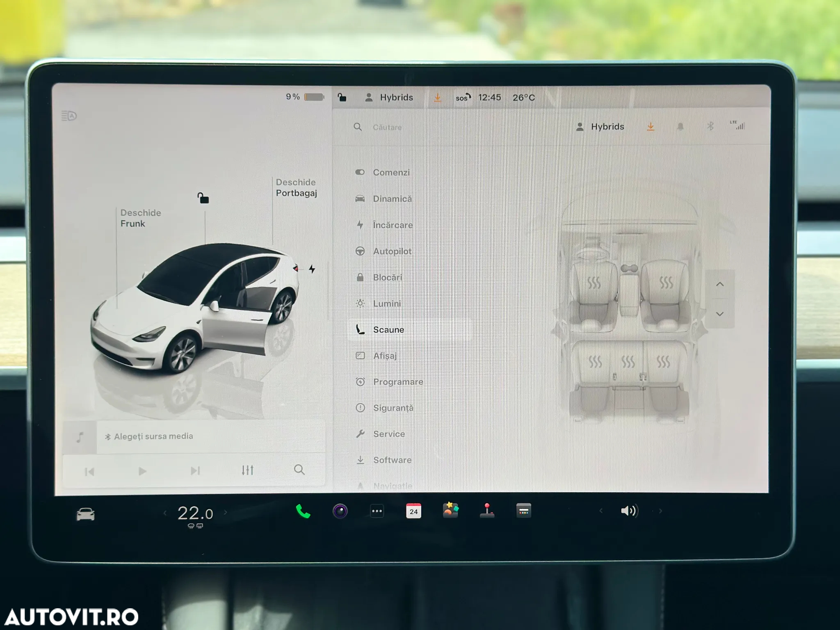The image size is (840, 630).
Task: Open the all apps three-dots launcher
Action: (x=377, y=511)
